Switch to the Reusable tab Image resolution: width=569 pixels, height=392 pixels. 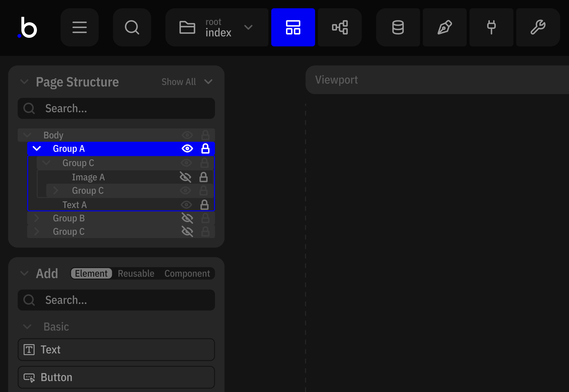pyautogui.click(x=136, y=273)
